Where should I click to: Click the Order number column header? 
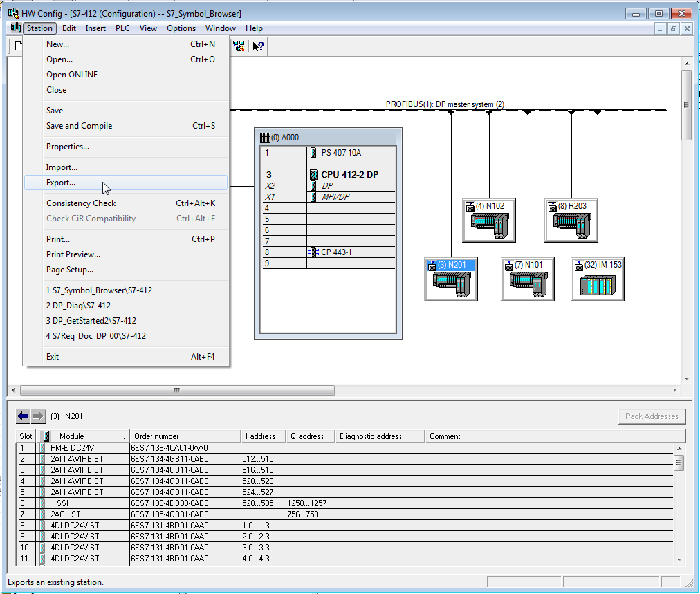156,436
